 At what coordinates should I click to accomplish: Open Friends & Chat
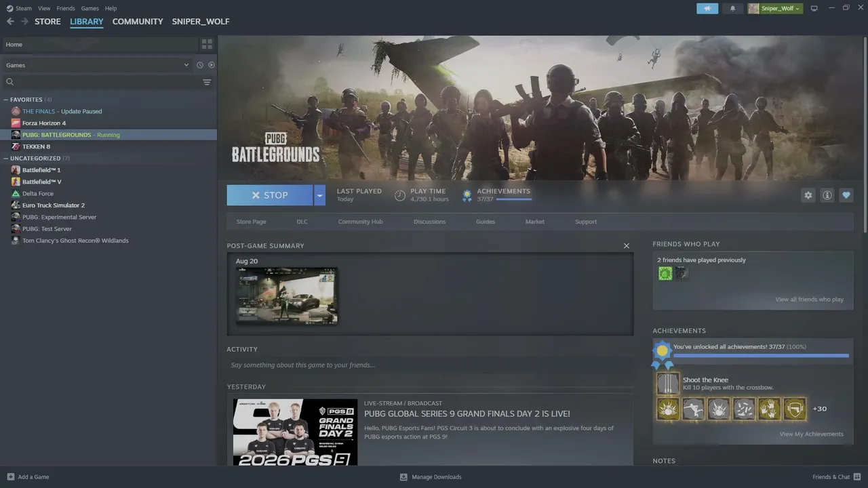coord(837,477)
